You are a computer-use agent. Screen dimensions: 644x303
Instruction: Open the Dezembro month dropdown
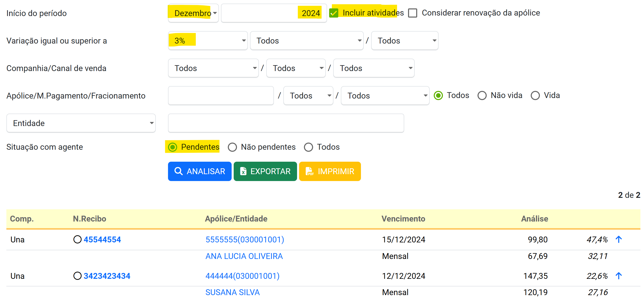(x=193, y=13)
